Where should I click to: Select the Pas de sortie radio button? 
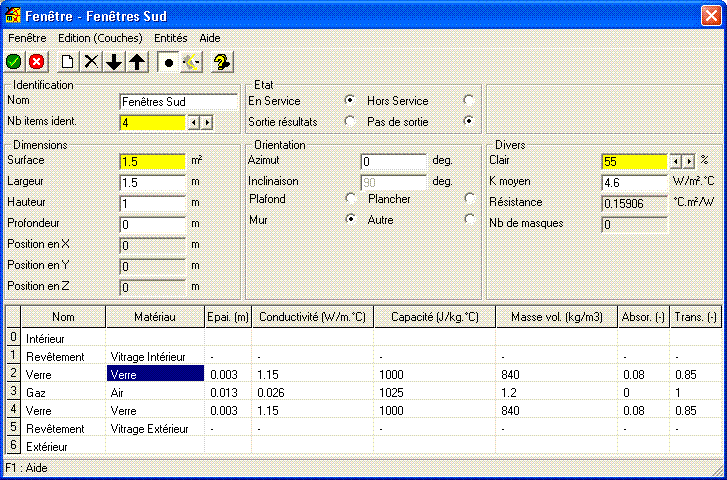(469, 121)
